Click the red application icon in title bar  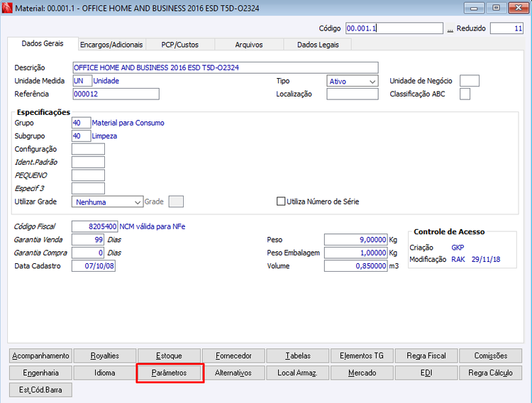(7, 8)
